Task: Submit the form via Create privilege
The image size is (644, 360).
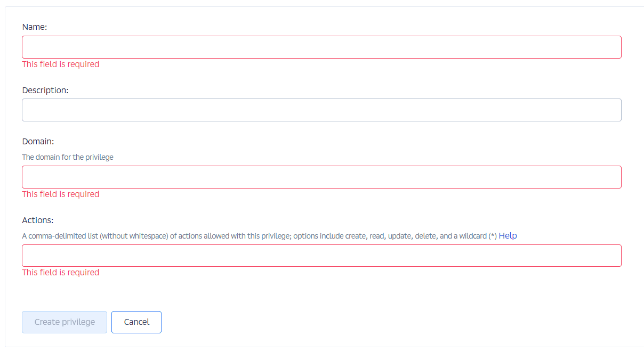Action: point(65,322)
